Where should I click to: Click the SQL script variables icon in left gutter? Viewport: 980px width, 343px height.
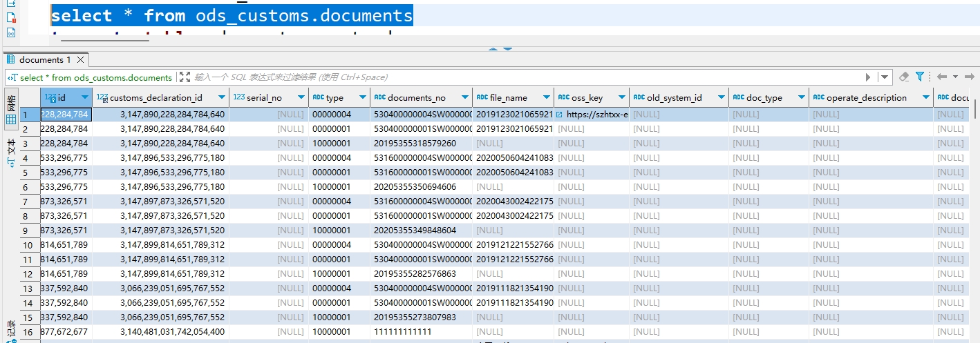tap(11, 32)
